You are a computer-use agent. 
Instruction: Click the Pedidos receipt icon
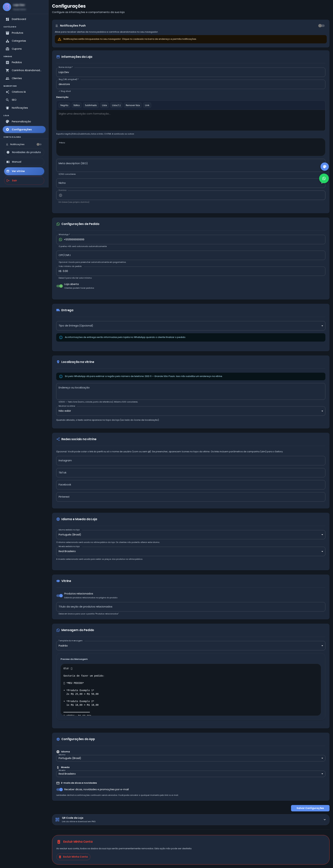(x=7, y=62)
